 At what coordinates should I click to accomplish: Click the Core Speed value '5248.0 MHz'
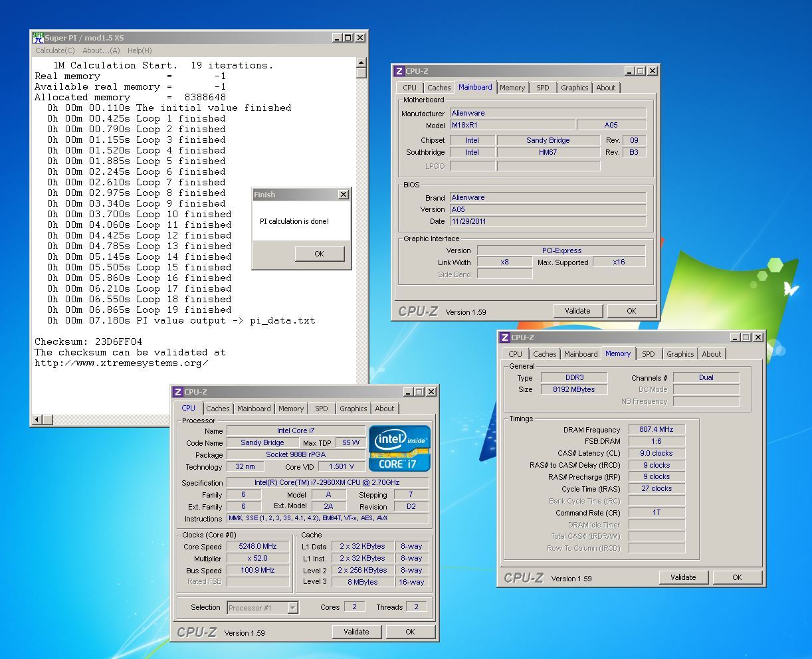[258, 546]
